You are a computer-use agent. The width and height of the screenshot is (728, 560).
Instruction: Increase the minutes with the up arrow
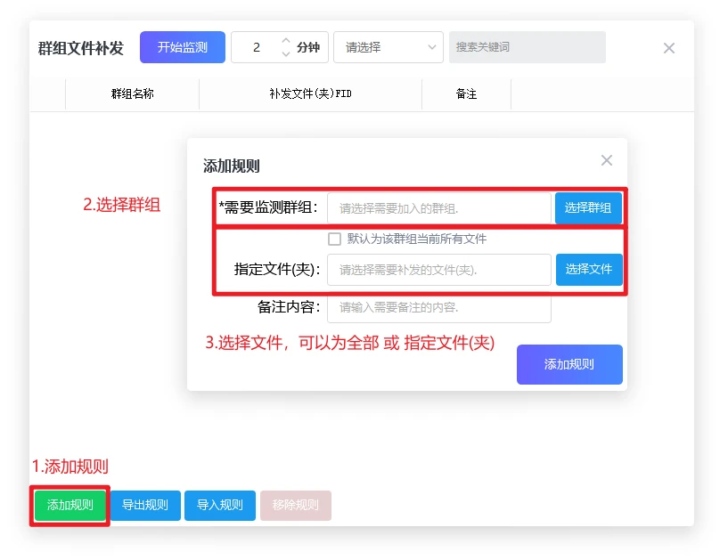pos(286,41)
